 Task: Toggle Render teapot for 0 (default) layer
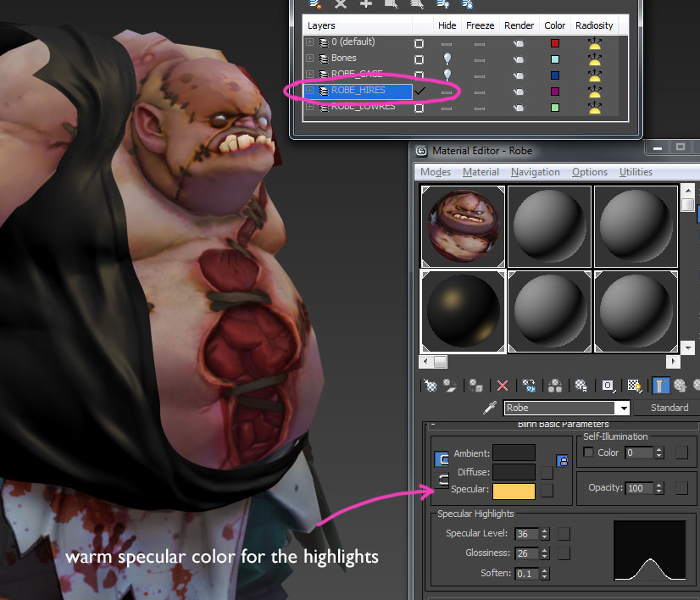(519, 43)
